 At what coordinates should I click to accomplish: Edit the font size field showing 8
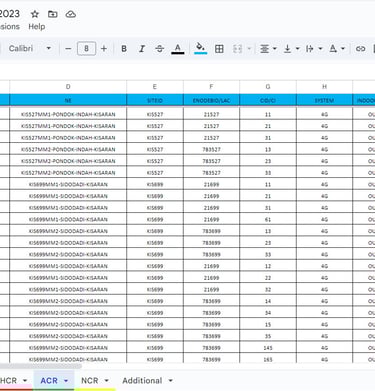click(86, 49)
